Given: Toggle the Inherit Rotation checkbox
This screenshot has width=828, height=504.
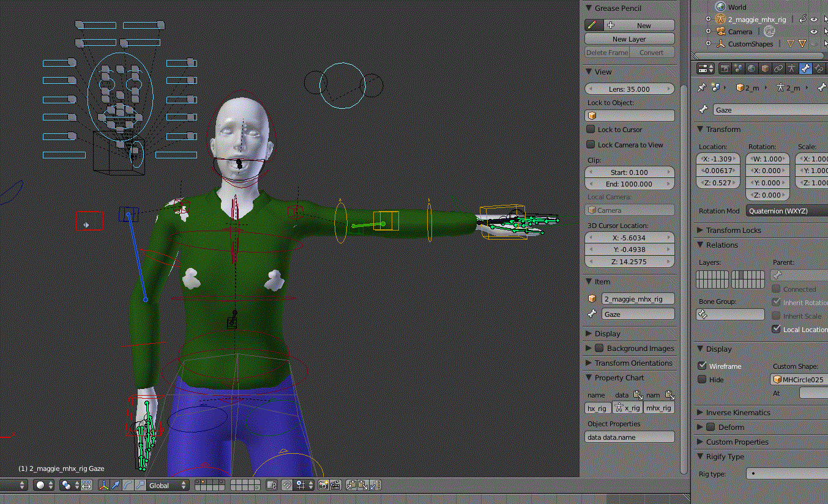Looking at the screenshot, I should click(x=776, y=302).
